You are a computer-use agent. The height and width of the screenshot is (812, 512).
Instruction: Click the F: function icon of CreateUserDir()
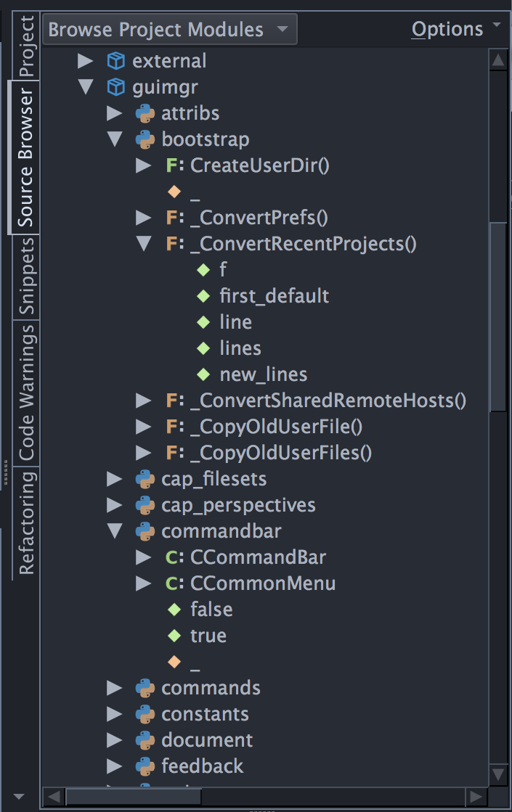(x=174, y=165)
